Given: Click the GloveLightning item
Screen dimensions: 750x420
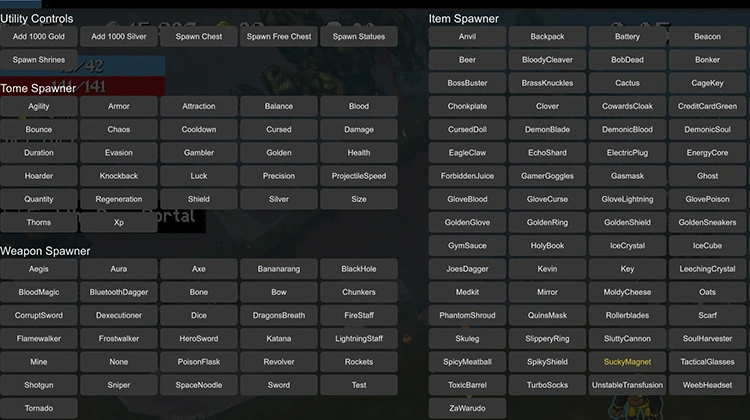Looking at the screenshot, I should tap(627, 199).
